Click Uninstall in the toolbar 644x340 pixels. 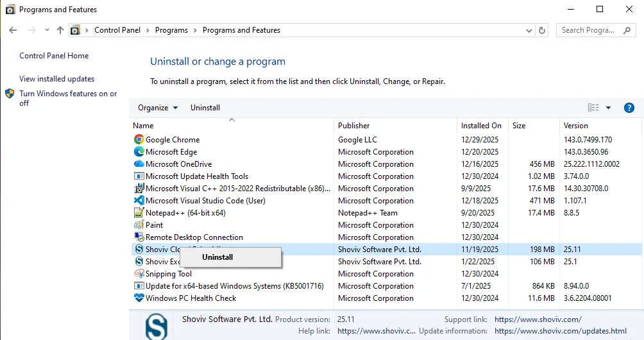[205, 108]
